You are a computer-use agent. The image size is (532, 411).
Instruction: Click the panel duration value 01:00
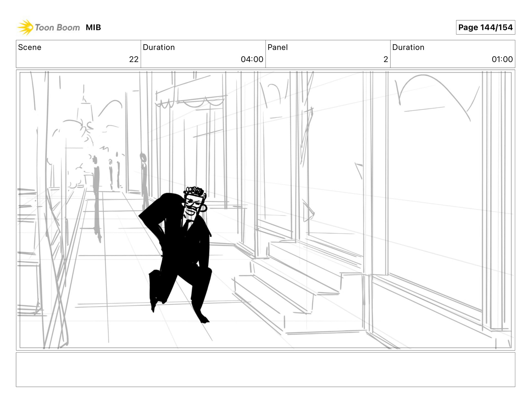502,59
